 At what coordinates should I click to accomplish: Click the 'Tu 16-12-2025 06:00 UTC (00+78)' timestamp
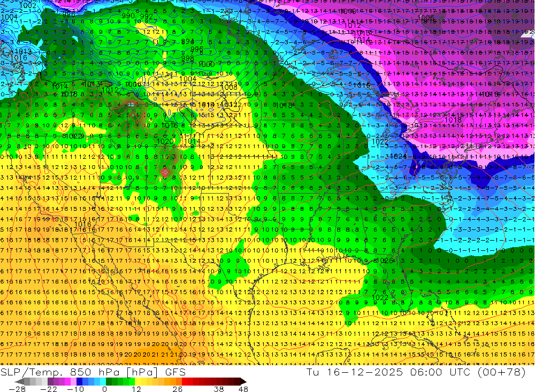coord(416,372)
